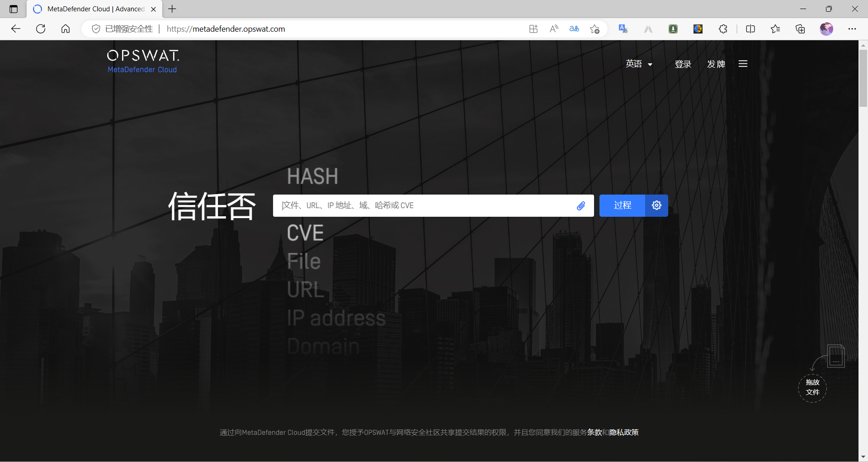Screen dimensions: 868x462
Task: Click the split screen browser icon
Action: coord(750,29)
